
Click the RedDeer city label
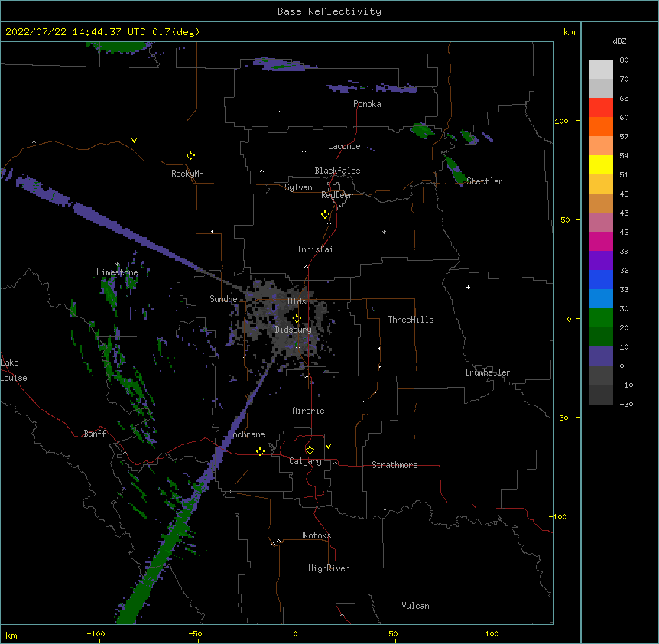[x=336, y=195]
